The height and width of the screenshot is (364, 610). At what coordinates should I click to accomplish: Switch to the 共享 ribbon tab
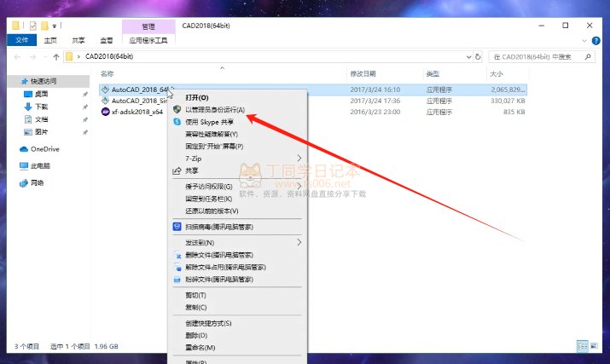point(78,40)
